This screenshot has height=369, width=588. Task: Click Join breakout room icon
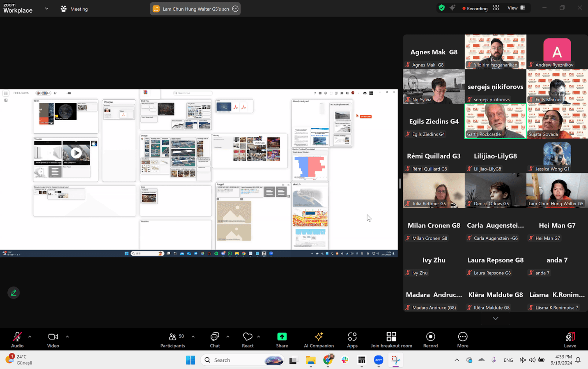point(391,337)
